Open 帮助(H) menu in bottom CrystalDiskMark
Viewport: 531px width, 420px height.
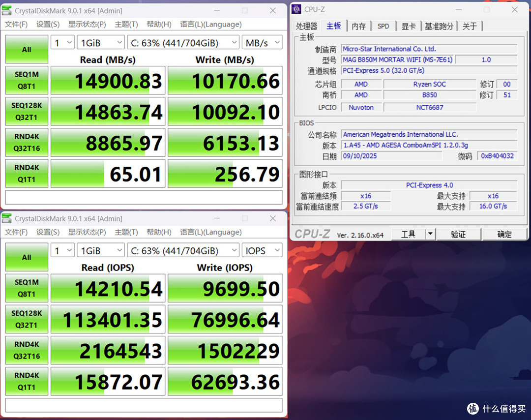coord(159,232)
